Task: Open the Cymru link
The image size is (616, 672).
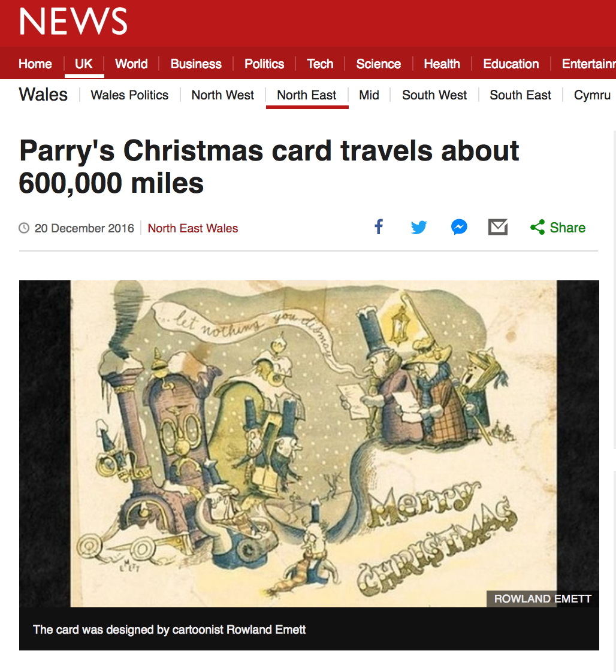Action: coord(592,95)
